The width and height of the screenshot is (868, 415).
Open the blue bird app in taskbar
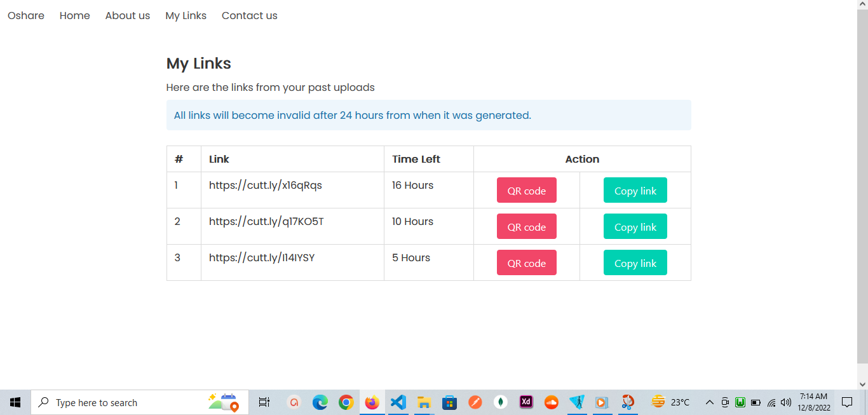[x=577, y=402]
